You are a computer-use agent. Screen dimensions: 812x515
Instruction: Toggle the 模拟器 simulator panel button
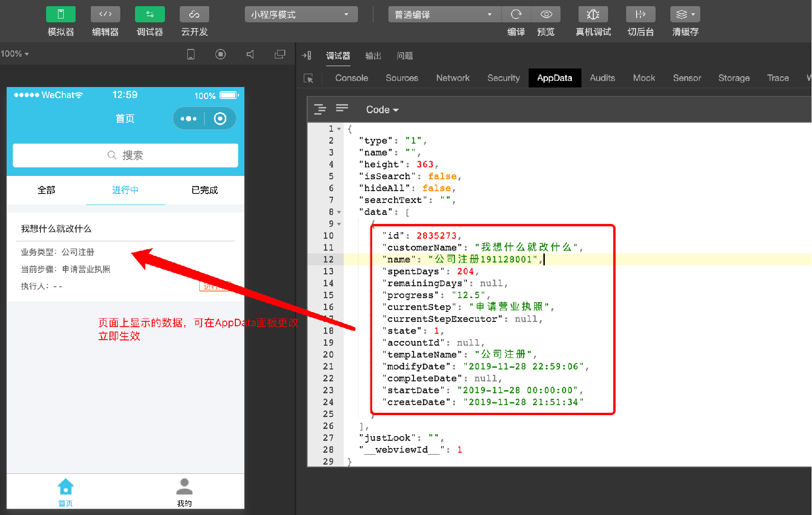[61, 14]
